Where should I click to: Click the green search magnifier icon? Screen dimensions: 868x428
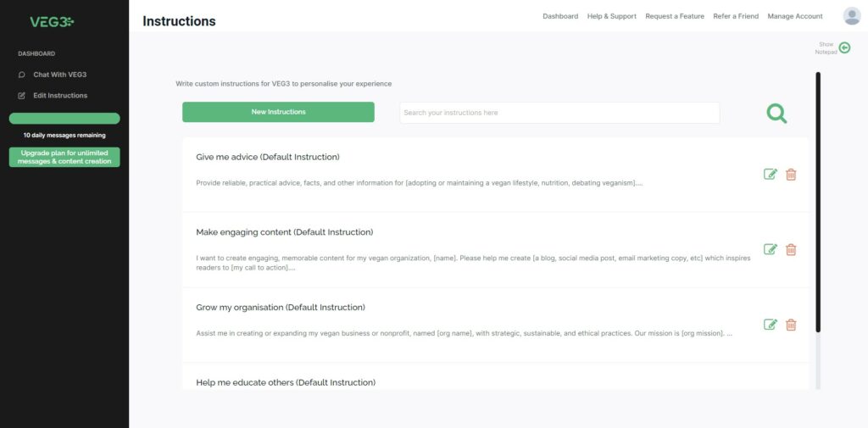(776, 113)
